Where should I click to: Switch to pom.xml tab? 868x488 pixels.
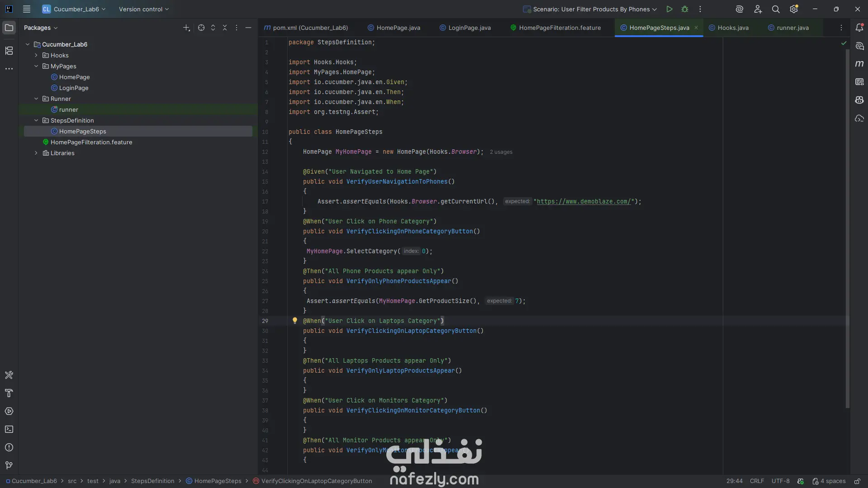[306, 28]
